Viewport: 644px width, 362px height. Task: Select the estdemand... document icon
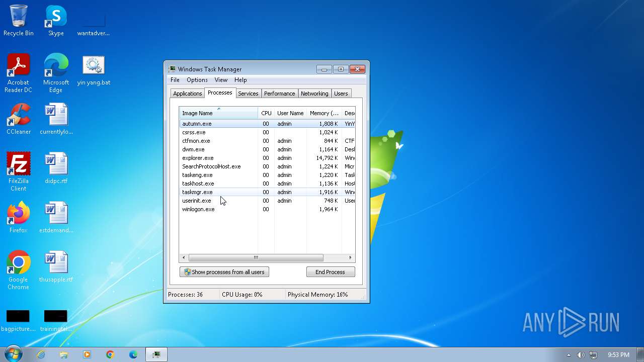pos(56,217)
